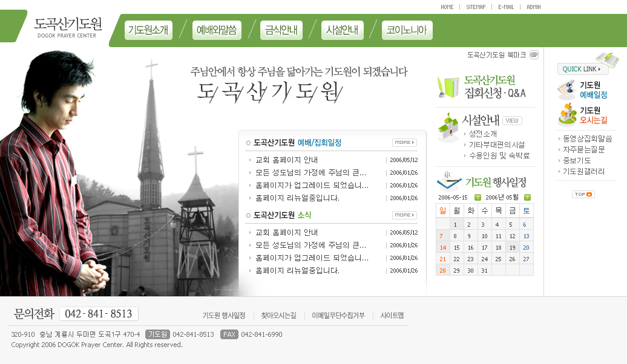The height and width of the screenshot is (364, 627).
Task: Select the 코이노니아 menu tab
Action: [407, 30]
